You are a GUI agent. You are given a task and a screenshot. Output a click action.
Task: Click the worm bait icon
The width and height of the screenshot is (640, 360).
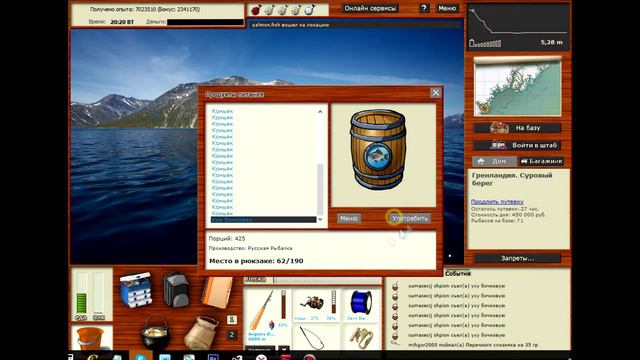point(361,338)
